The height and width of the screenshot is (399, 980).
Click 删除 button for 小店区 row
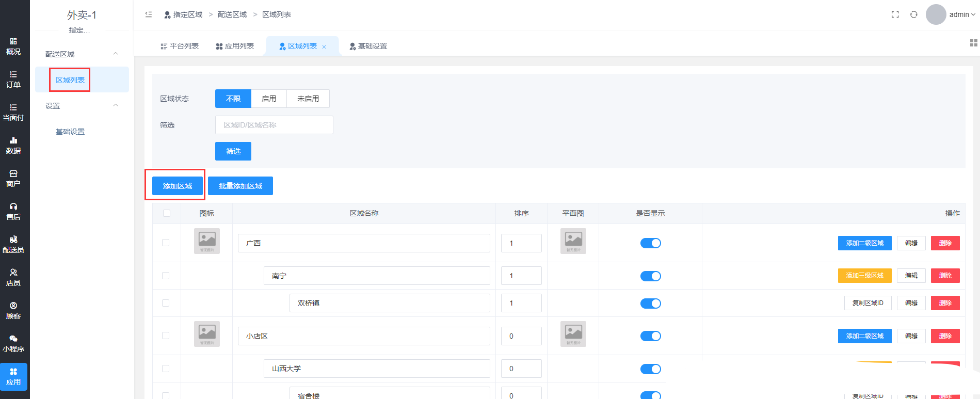(945, 336)
